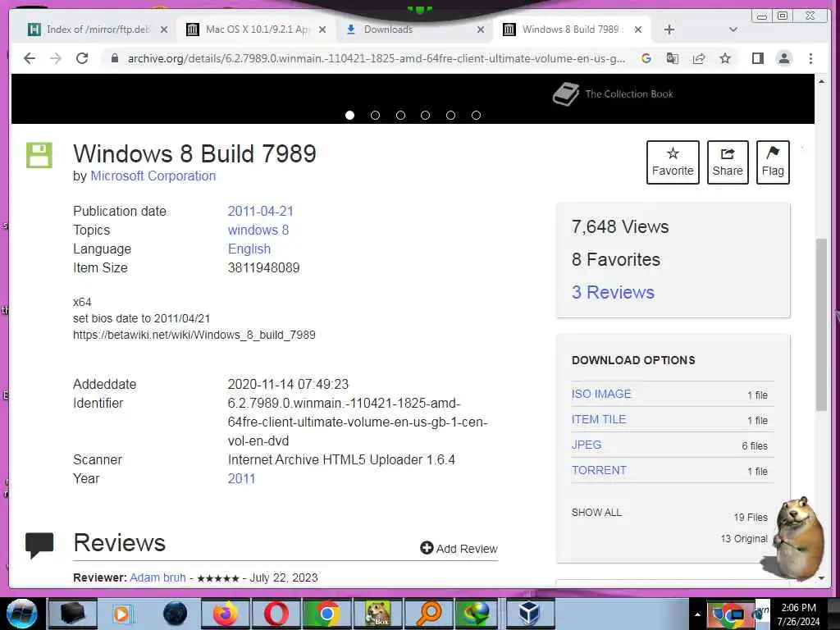
Task: Open VirtualBox cube taskbar icon
Action: (x=529, y=614)
